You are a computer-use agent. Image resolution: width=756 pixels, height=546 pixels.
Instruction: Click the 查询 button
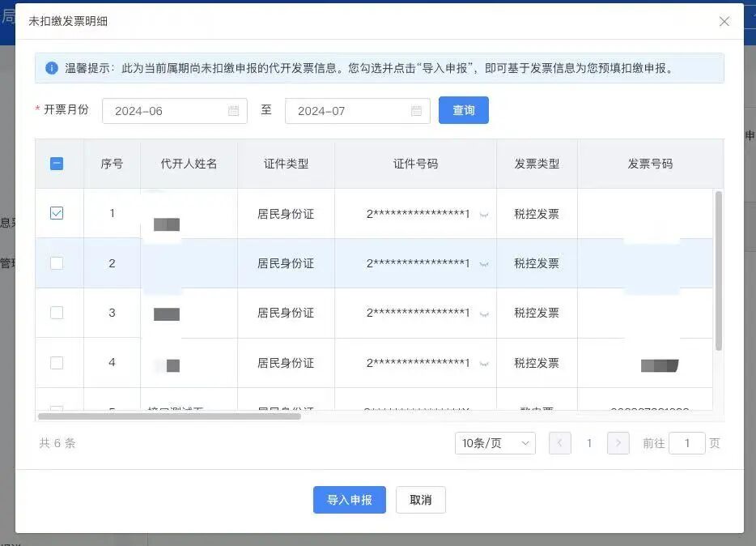point(463,110)
